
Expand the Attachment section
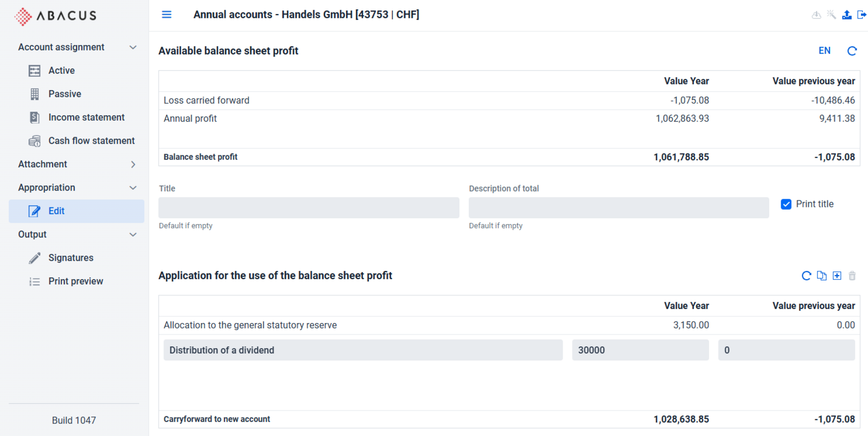[133, 164]
